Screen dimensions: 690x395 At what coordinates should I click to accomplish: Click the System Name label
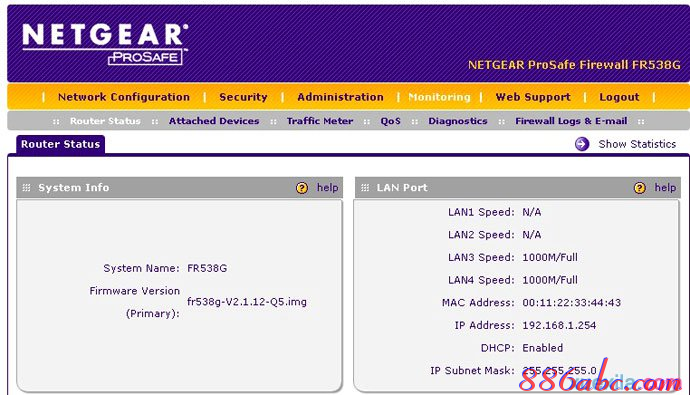[141, 268]
